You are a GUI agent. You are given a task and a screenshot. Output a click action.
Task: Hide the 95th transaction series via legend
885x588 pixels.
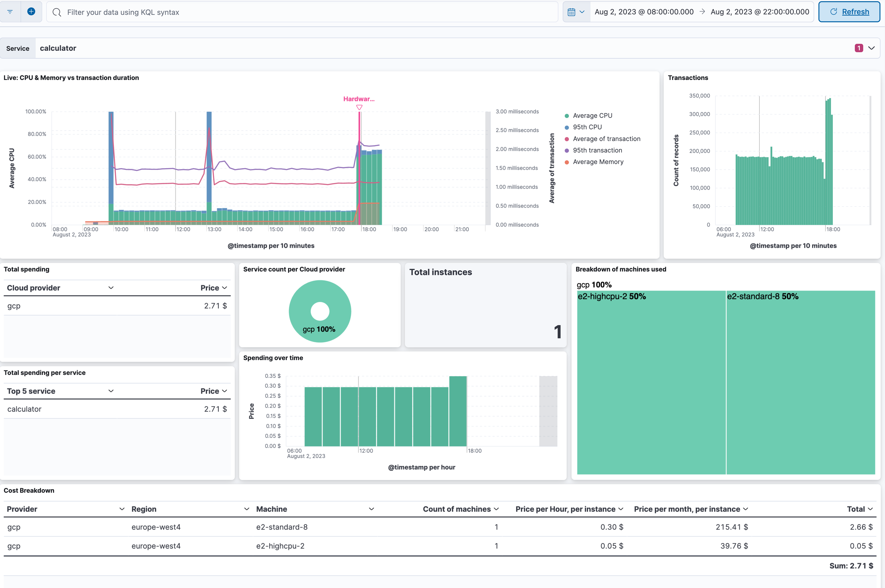click(597, 150)
